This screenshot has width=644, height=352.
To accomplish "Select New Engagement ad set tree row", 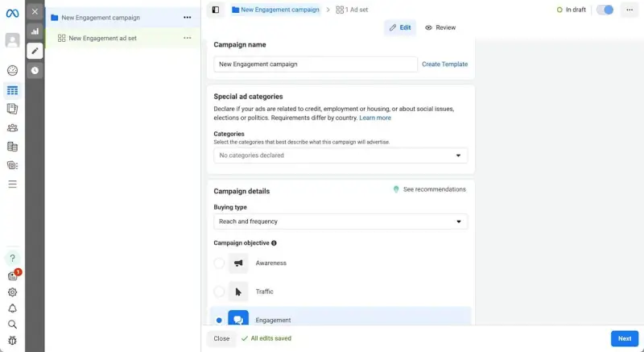I will (x=123, y=38).
